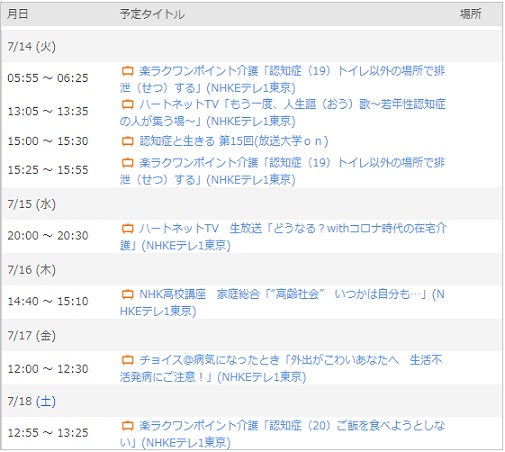
Task: Select the 7/15 (水) date row
Action: point(252,204)
